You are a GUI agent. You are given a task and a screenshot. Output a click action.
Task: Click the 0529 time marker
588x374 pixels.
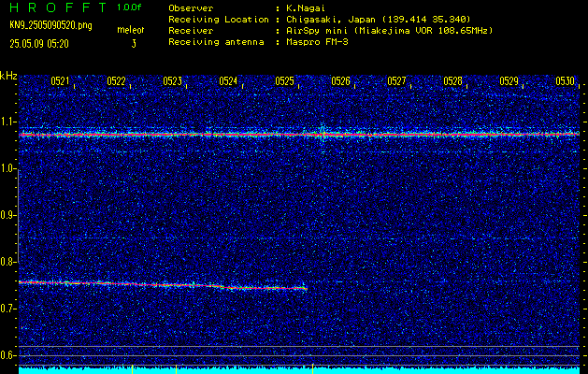point(509,81)
